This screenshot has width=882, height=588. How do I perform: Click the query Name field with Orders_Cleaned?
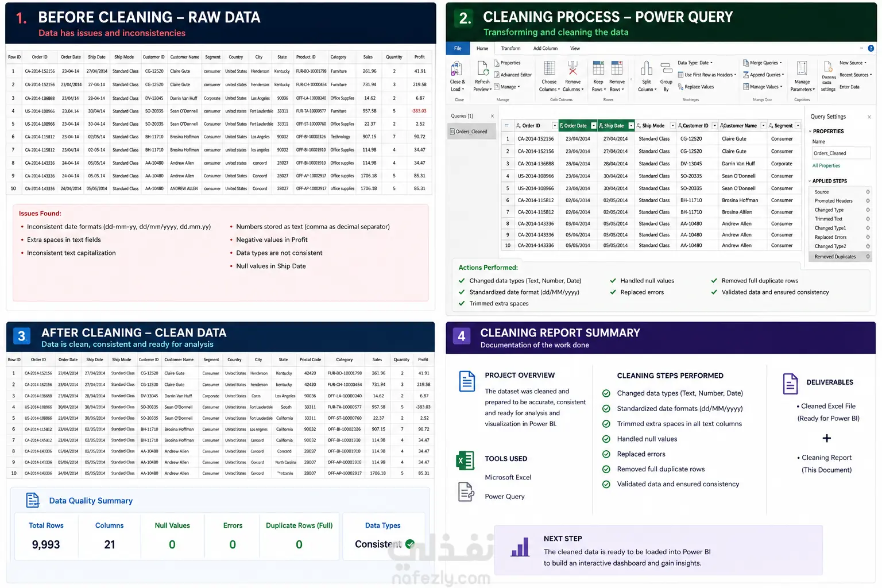coord(841,153)
